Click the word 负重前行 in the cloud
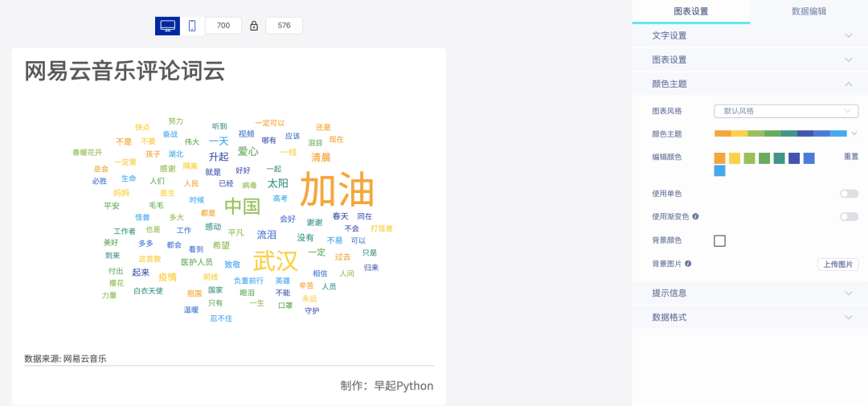868x406 pixels. (248, 281)
